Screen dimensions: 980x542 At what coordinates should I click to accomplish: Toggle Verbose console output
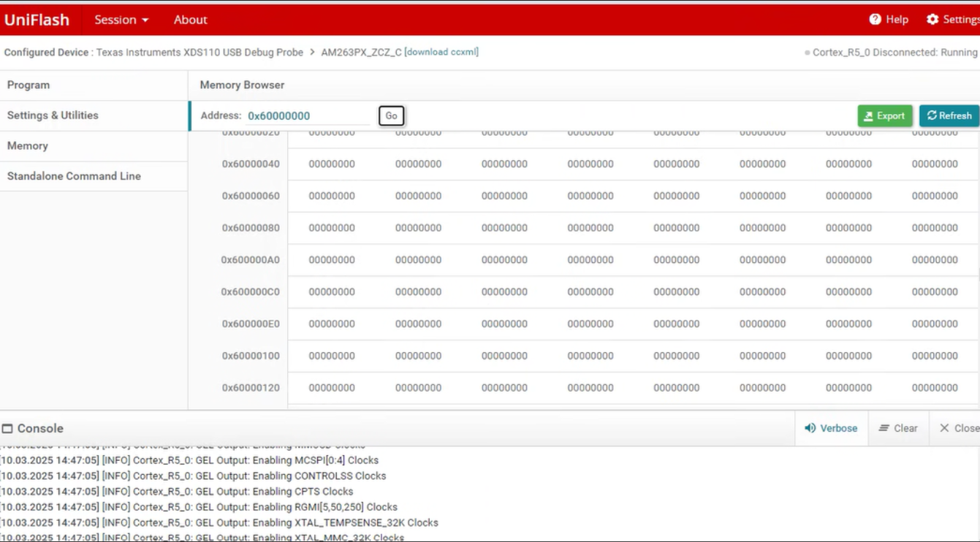pyautogui.click(x=831, y=428)
